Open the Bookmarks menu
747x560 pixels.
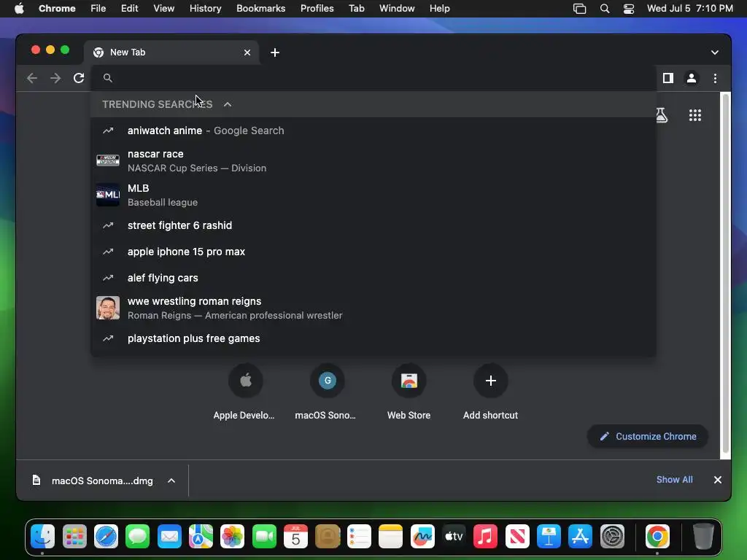point(260,9)
